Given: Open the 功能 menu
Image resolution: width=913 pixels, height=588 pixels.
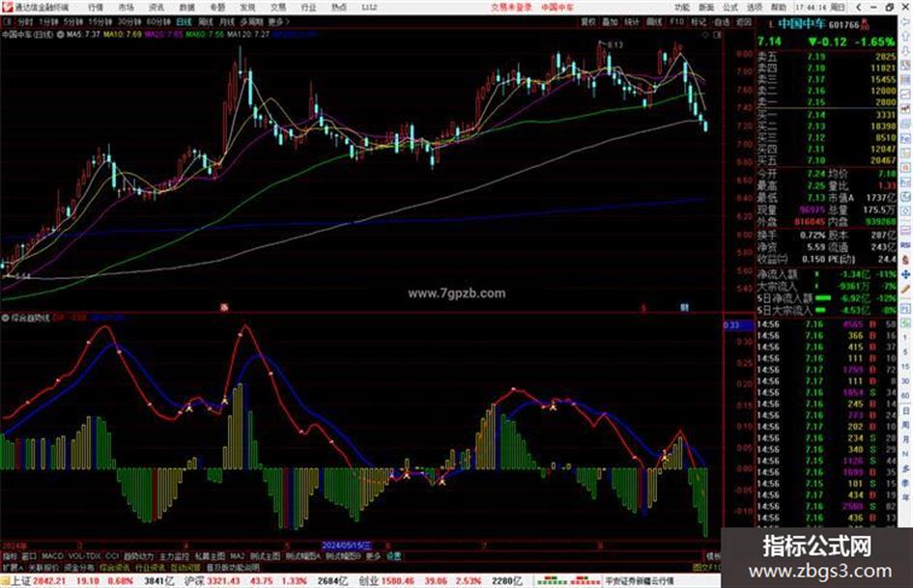Looking at the screenshot, I should click(682, 7).
